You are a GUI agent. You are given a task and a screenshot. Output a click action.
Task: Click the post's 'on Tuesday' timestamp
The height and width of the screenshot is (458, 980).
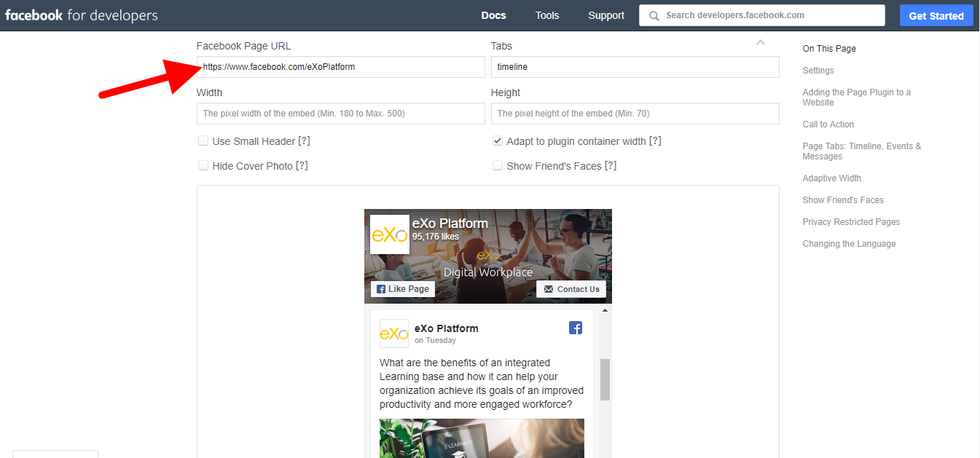pyautogui.click(x=435, y=340)
